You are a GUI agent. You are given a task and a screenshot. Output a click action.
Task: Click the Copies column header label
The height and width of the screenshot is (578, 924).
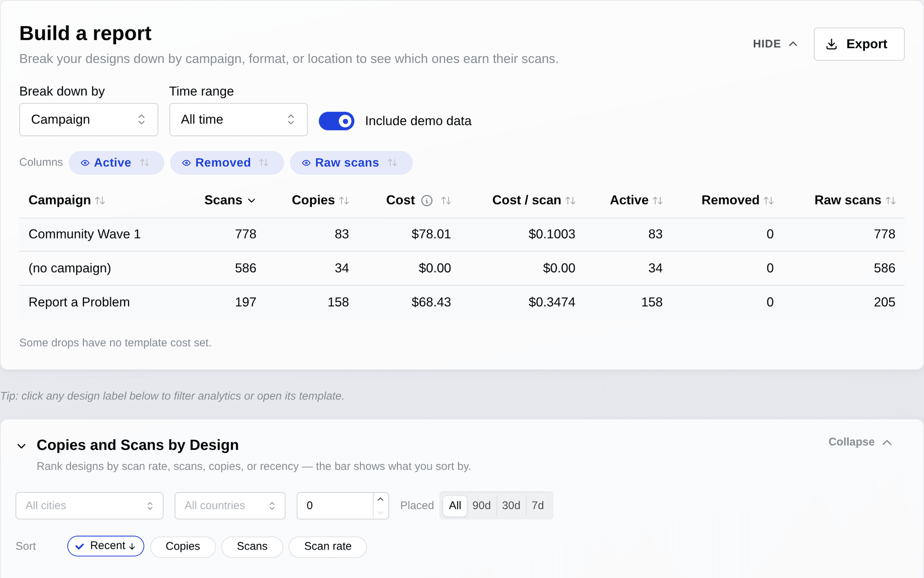(313, 200)
